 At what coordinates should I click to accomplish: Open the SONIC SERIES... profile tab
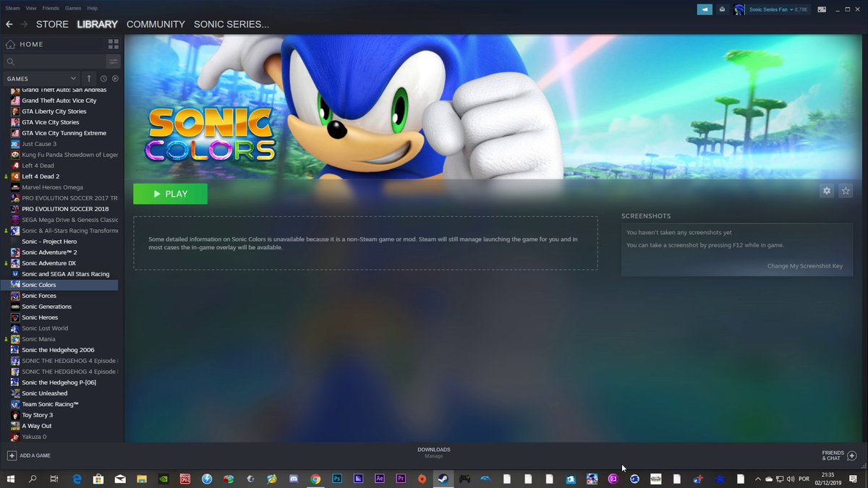(231, 25)
